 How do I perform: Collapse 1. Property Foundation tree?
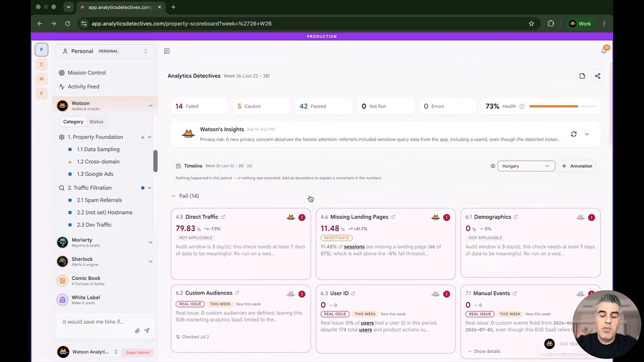pos(149,137)
